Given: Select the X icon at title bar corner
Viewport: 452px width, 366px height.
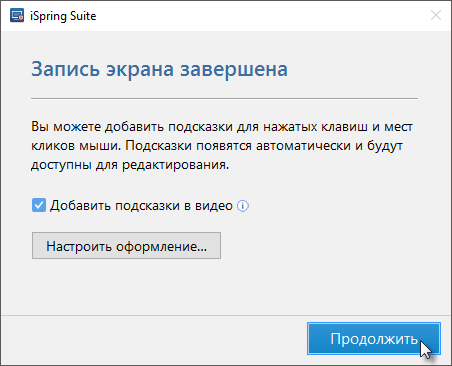Looking at the screenshot, I should point(436,15).
